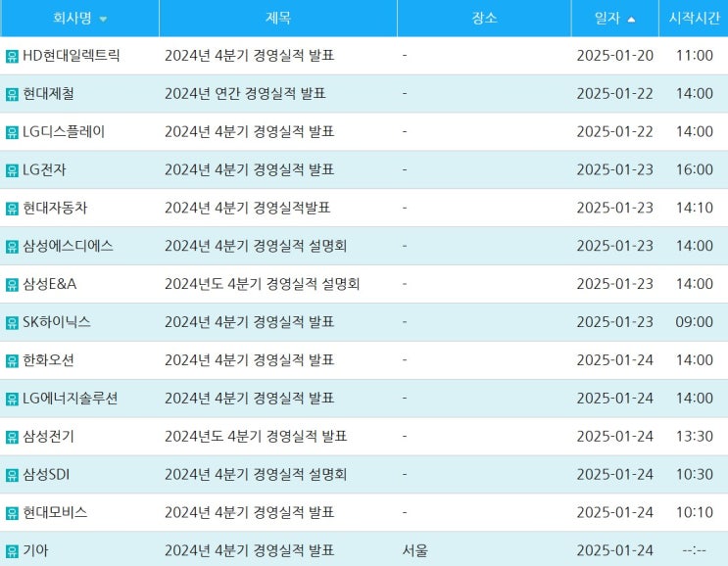Click date 2025-01-23 in LG전자 row
Viewport: 728px width, 566px height.
(x=614, y=169)
